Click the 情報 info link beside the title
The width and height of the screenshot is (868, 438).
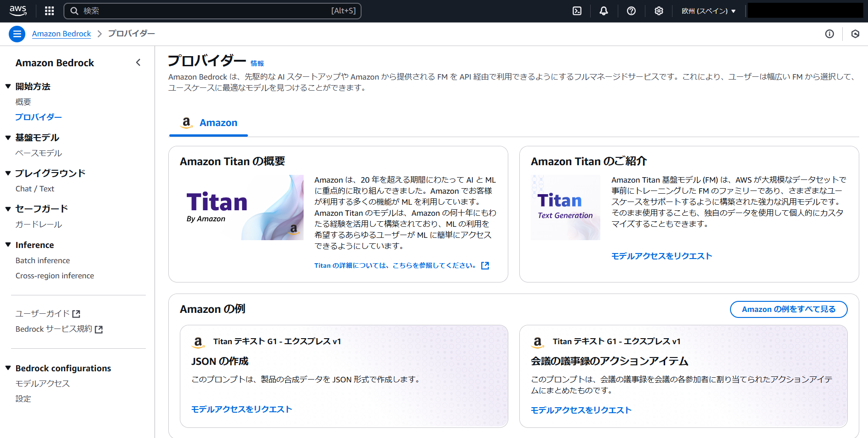257,63
